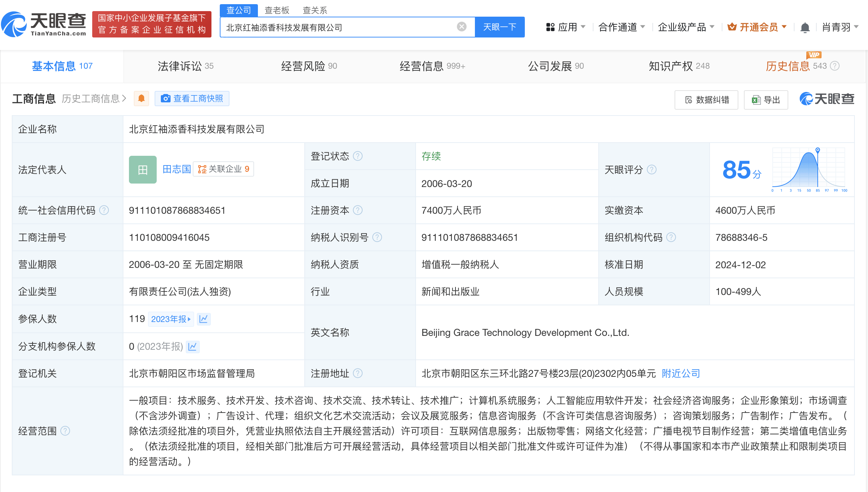This screenshot has height=492, width=868.
Task: Open chart icon in 分支机构参保人数 row
Action: point(193,346)
